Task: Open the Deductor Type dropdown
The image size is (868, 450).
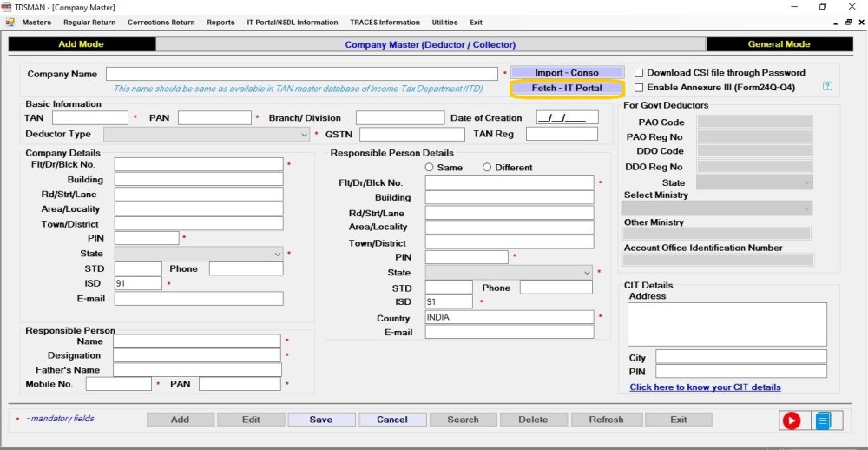Action: point(207,134)
